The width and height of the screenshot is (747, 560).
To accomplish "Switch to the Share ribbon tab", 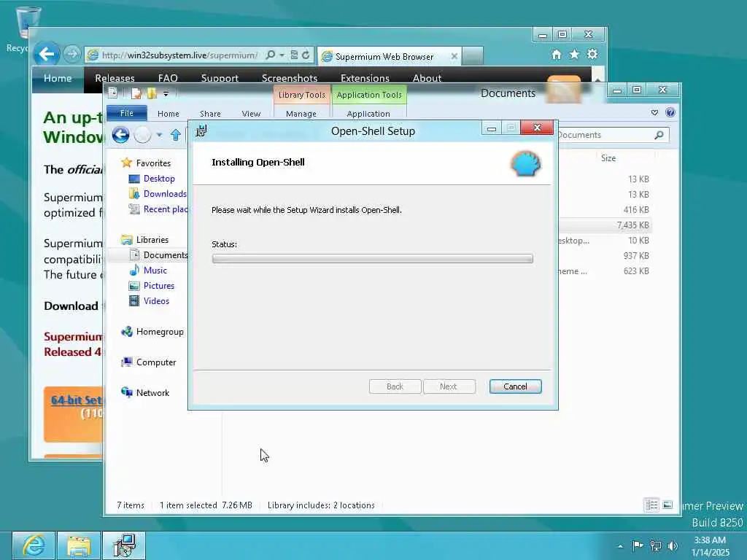I will click(210, 114).
